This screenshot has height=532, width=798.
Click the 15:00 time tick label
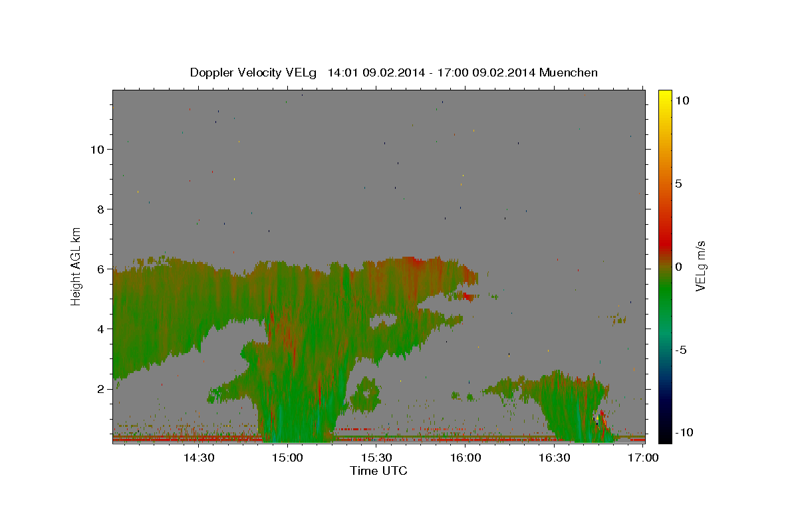287,458
